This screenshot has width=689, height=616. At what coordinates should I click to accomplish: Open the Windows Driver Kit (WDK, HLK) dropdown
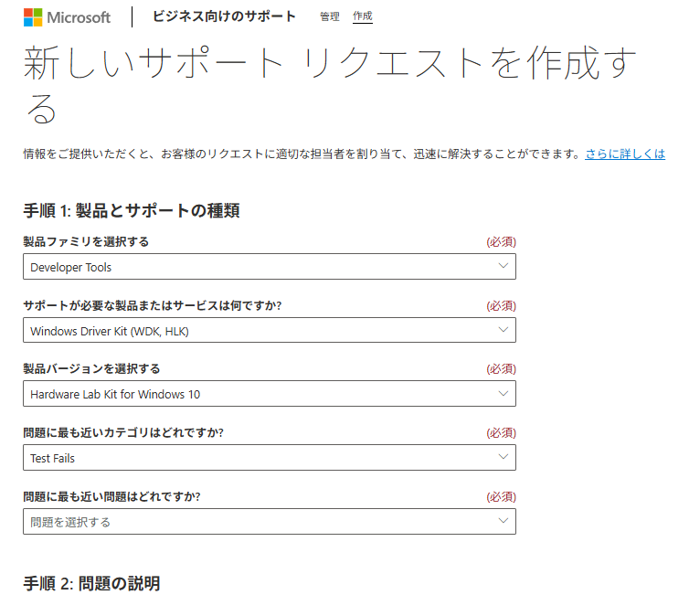click(x=270, y=330)
